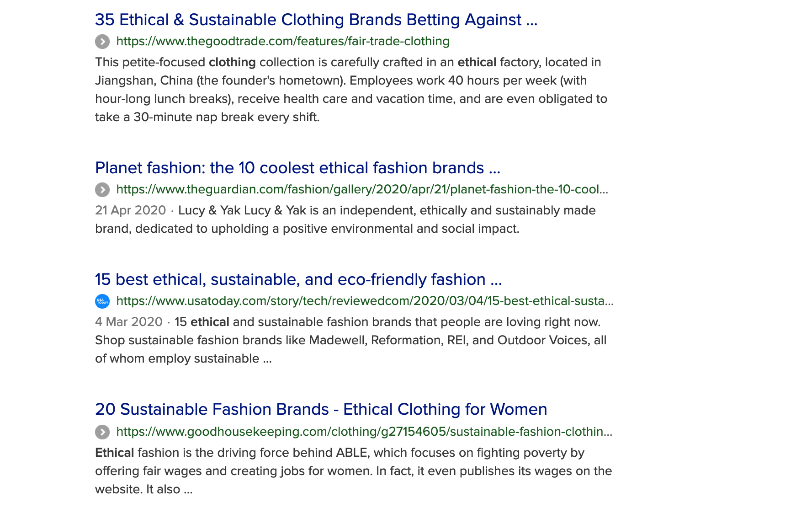Open the "35 Ethical & Sustainable Clothing Brands" result
Image resolution: width=812 pixels, height=508 pixels.
[x=316, y=20]
